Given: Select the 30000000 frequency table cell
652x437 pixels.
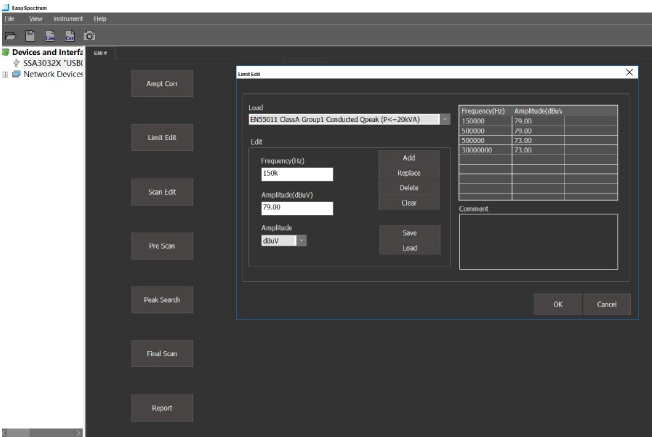Looking at the screenshot, I should 485,150.
